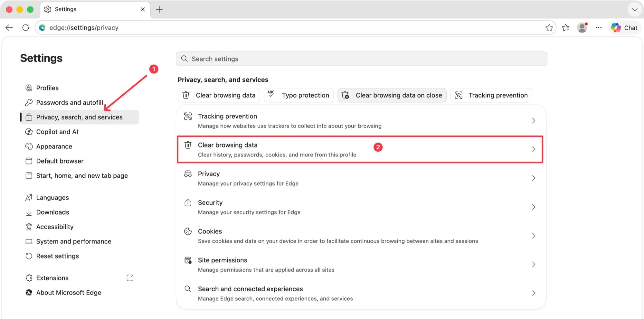Click the Site permissions icon
Image resolution: width=644 pixels, height=319 pixels.
point(188,260)
